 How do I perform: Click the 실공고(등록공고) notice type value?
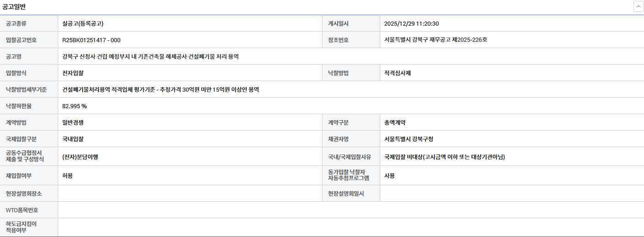[86, 23]
